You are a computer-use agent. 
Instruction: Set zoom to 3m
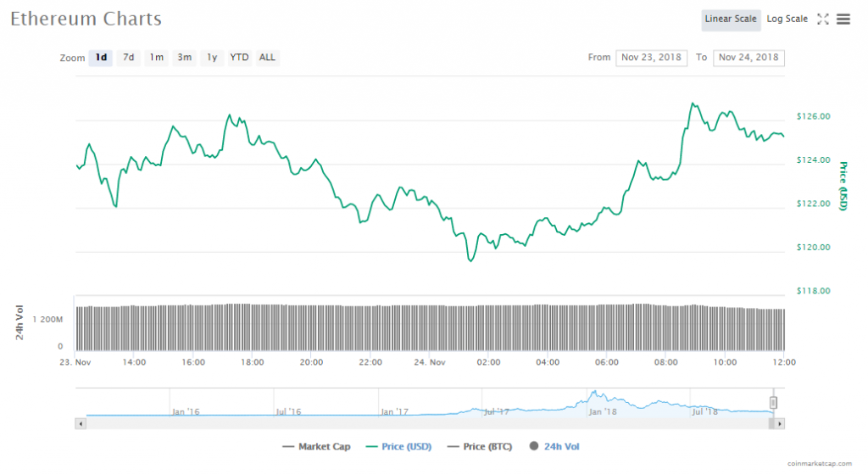click(x=184, y=58)
